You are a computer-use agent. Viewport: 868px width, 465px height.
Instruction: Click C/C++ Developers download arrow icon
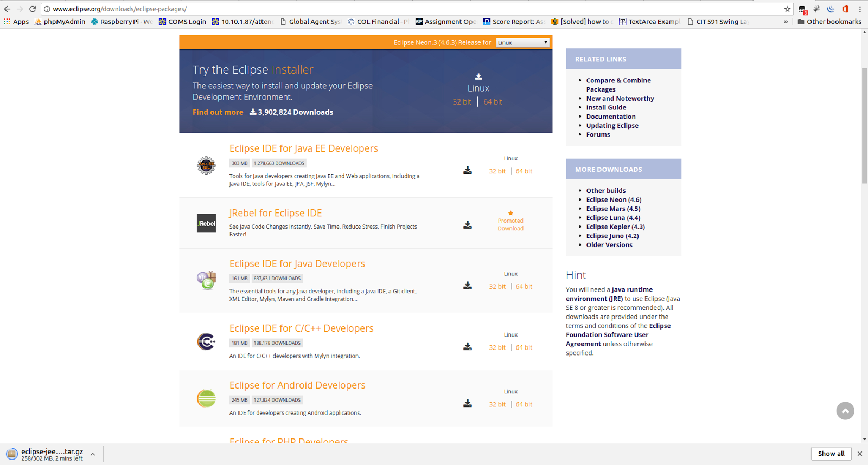pyautogui.click(x=468, y=347)
